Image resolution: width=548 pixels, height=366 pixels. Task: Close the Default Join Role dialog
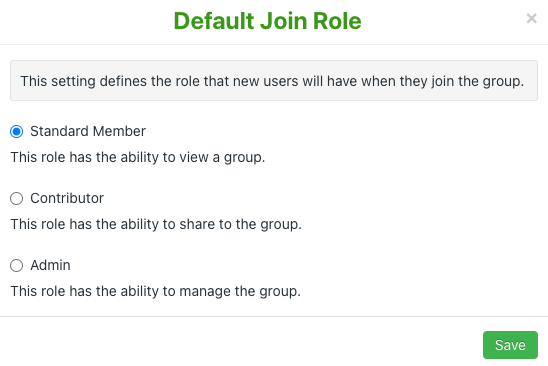click(x=531, y=18)
